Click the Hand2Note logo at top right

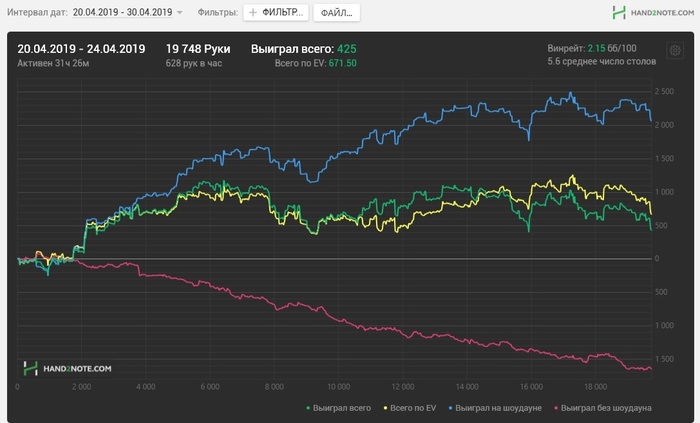click(x=650, y=13)
